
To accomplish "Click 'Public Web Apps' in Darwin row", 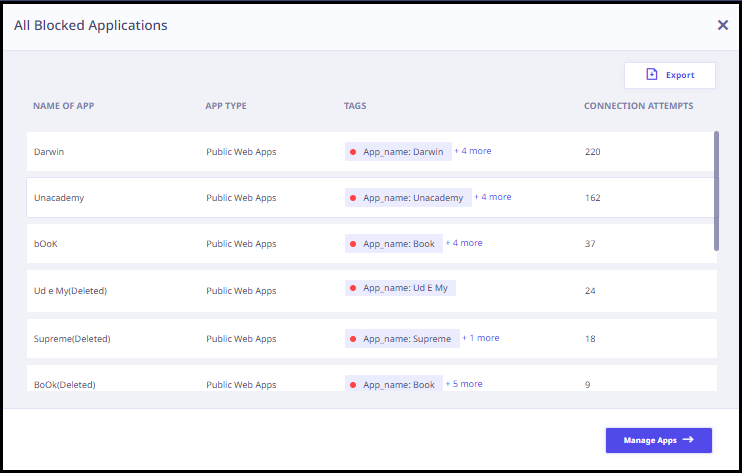I will [x=241, y=152].
